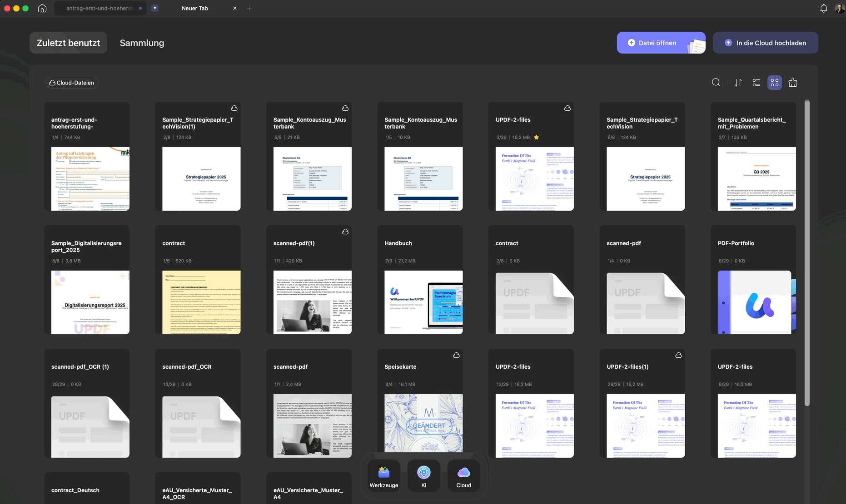
Task: Toggle the star on UPDF-2-files 3/29
Action: click(x=536, y=137)
